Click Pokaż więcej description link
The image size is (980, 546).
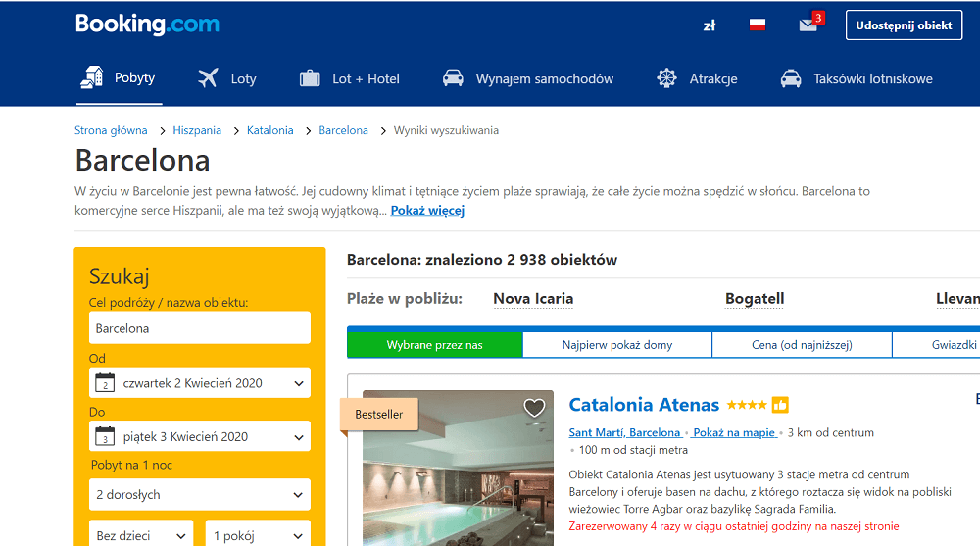[x=427, y=210]
